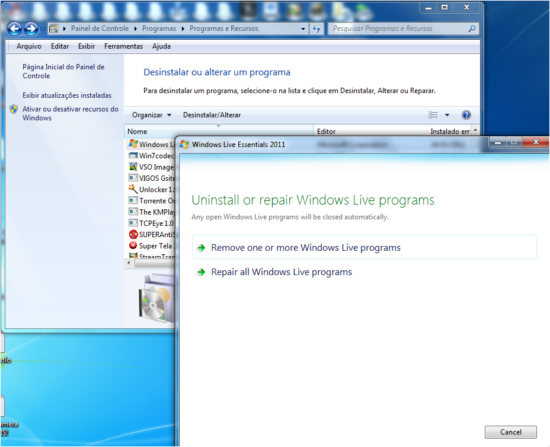Refresh the Programas e Recursos view

click(x=316, y=29)
